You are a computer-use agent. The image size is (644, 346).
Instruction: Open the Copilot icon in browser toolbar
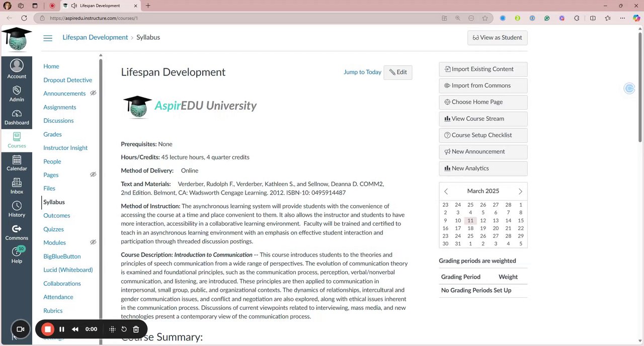pos(636,18)
